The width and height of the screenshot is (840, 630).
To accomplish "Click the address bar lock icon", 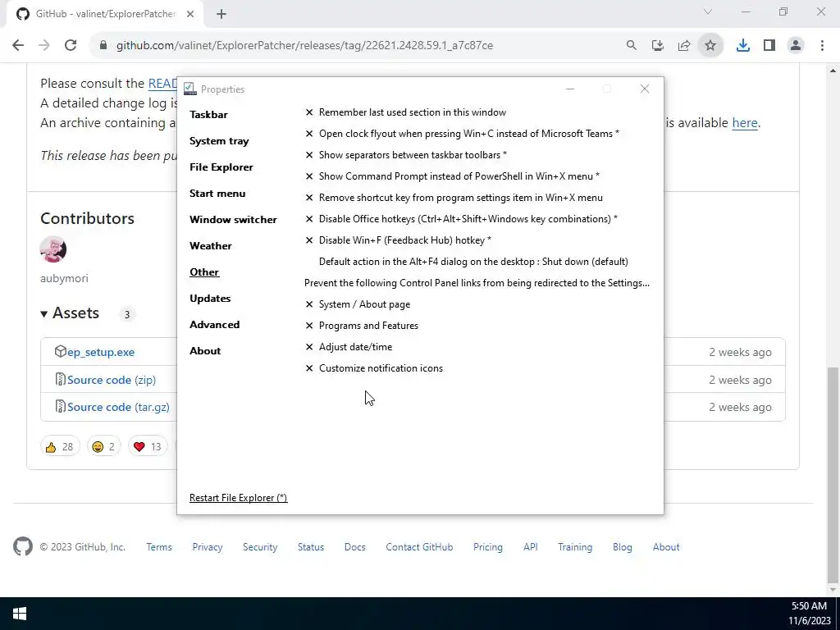I will click(x=103, y=46).
